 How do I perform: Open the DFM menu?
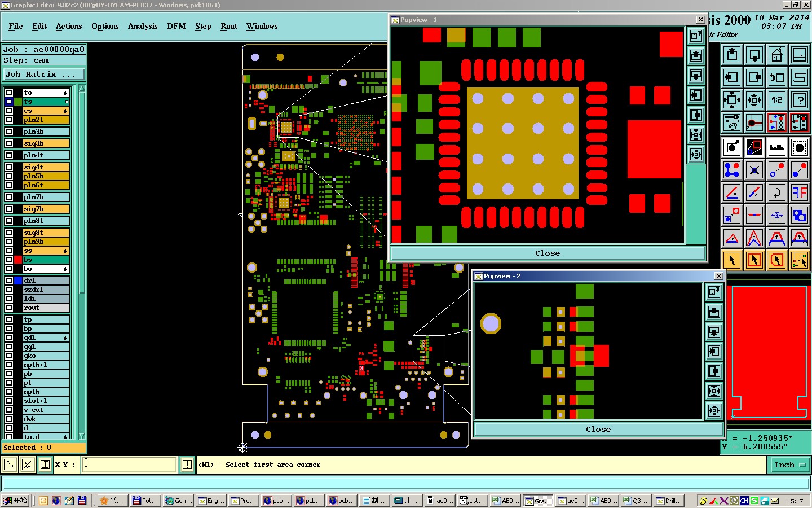pyautogui.click(x=176, y=26)
